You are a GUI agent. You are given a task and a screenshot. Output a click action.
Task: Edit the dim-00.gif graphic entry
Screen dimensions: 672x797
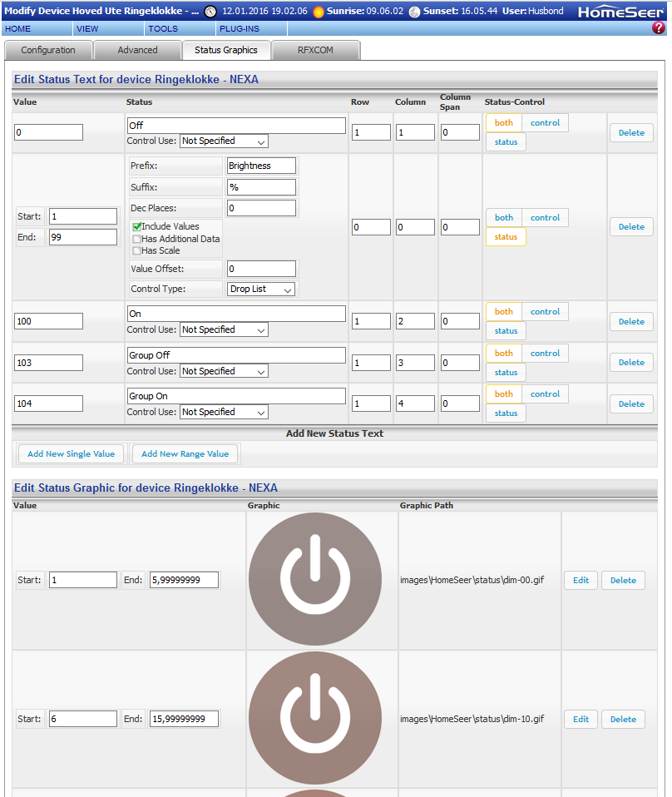pos(581,581)
